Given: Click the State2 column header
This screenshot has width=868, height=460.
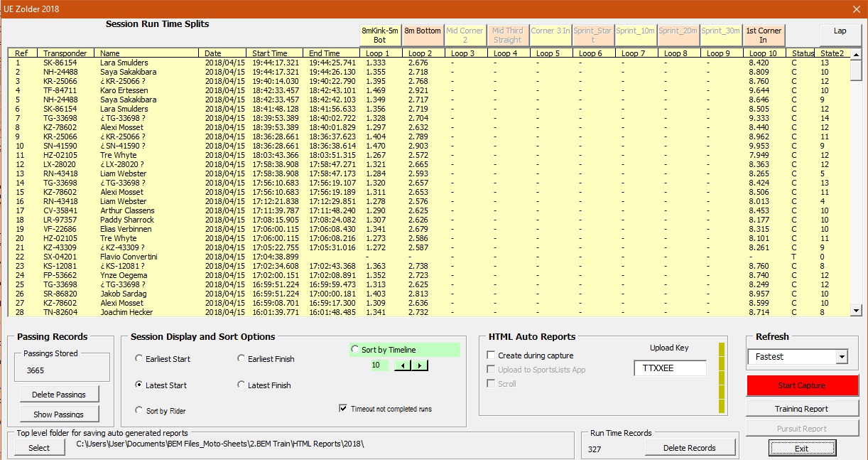Looking at the screenshot, I should (x=832, y=53).
